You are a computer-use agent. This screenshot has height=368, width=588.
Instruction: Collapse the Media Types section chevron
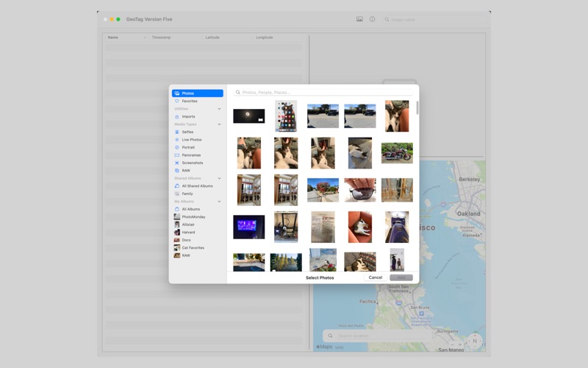(x=219, y=124)
